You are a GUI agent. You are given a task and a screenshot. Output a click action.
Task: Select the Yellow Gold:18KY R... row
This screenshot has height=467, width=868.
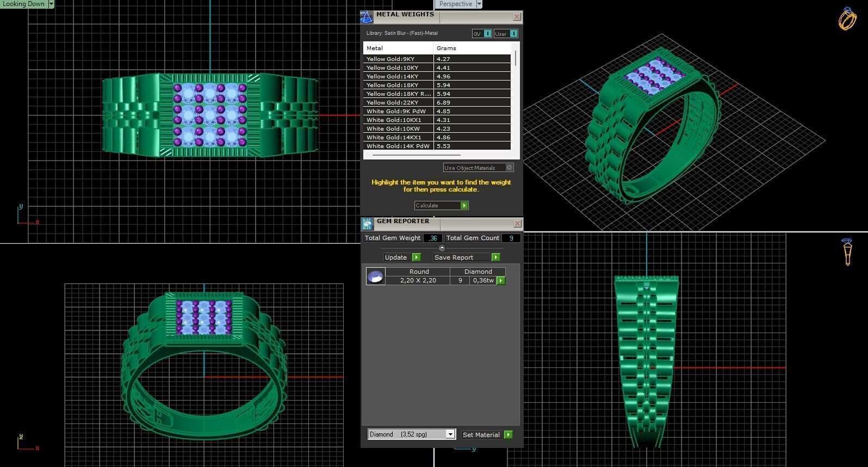pos(437,94)
